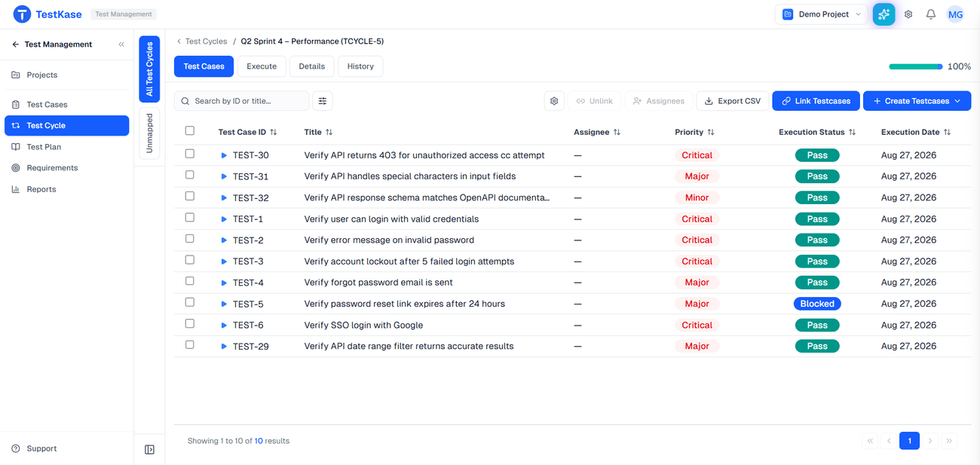The width and height of the screenshot is (980, 465).
Task: Sort by Test Case ID column
Action: coord(273,132)
